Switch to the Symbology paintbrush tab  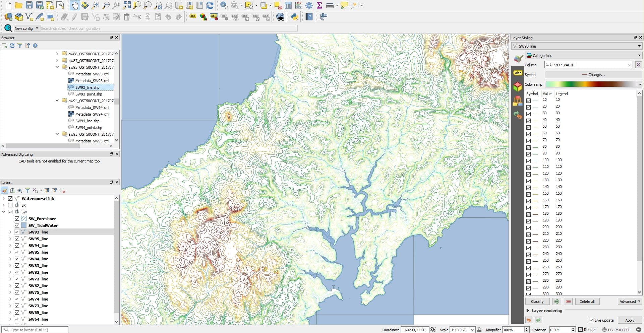[x=518, y=59]
